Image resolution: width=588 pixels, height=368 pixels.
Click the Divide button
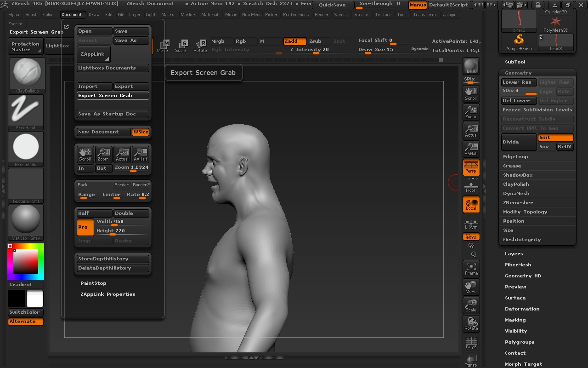(x=519, y=142)
